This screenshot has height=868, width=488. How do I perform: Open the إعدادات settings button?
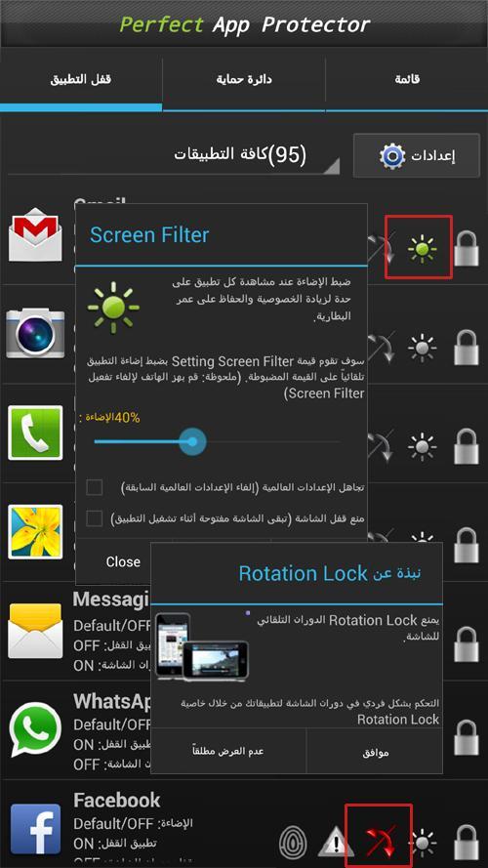(417, 155)
